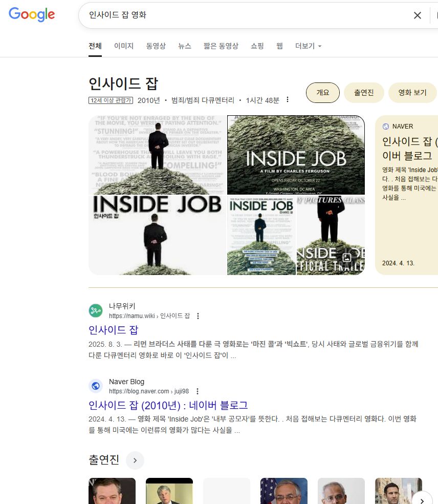
Task: Open the INSIDE JOB Charles Ferguson poster image
Action: pyautogui.click(x=296, y=155)
